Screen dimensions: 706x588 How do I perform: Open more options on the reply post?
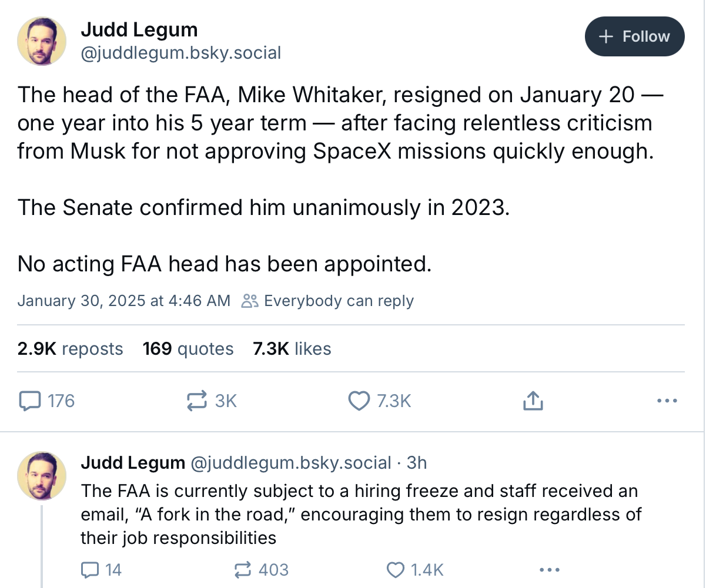pos(549,569)
